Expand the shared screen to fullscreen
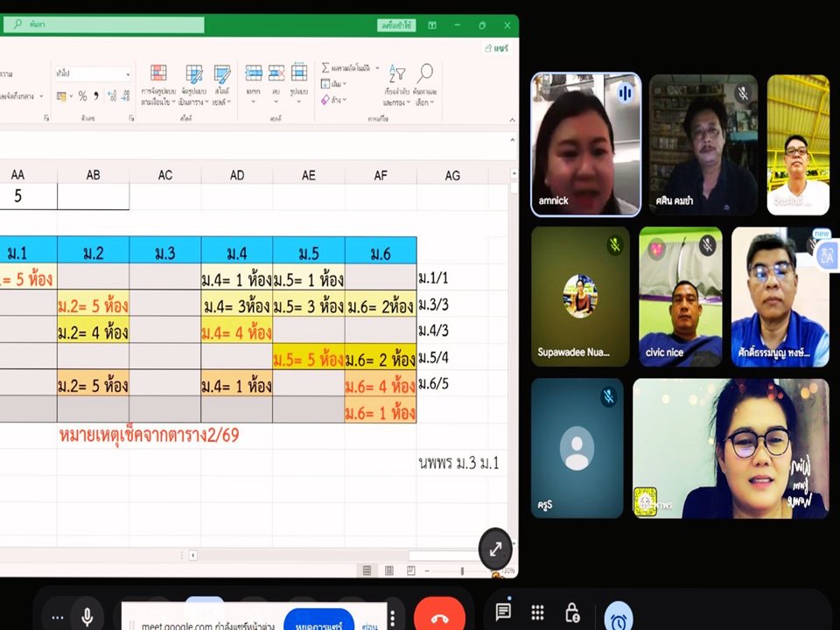The height and width of the screenshot is (630, 840). (495, 549)
